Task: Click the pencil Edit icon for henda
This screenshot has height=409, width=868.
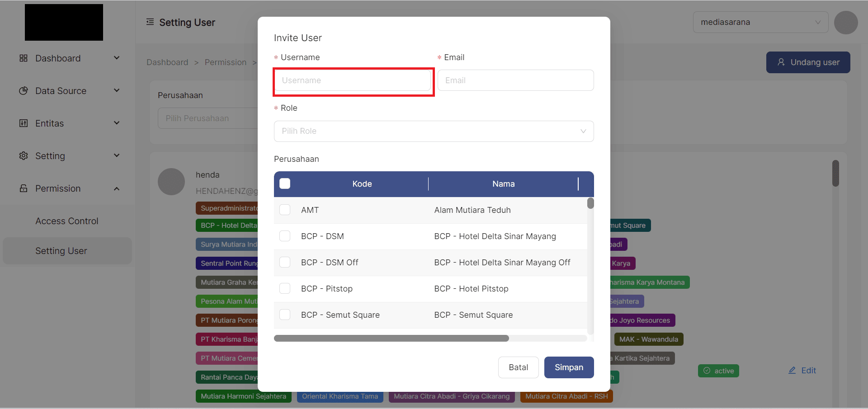Action: point(792,371)
